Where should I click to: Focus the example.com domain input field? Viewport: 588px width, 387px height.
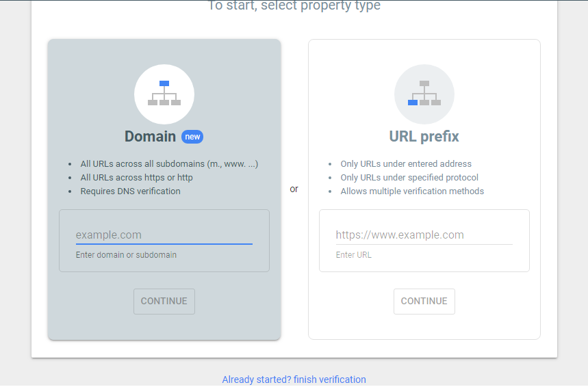164,235
